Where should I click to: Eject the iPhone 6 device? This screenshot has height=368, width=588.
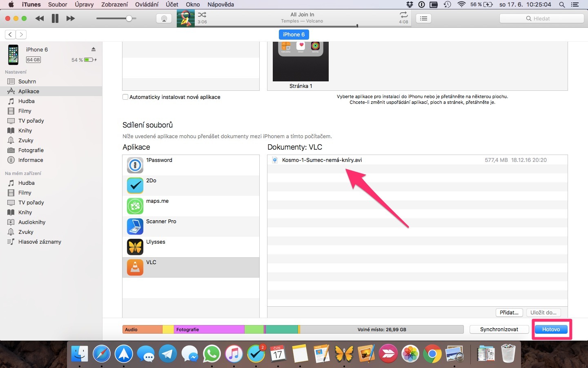94,49
